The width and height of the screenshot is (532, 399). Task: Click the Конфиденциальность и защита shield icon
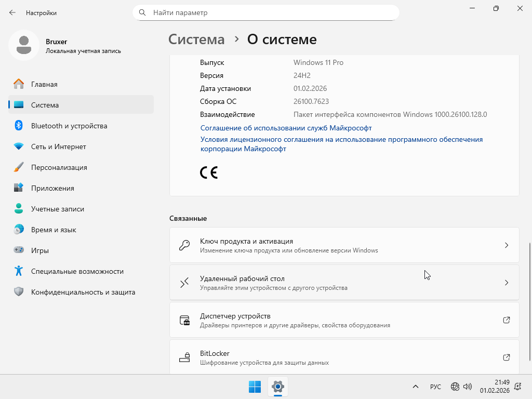click(19, 292)
